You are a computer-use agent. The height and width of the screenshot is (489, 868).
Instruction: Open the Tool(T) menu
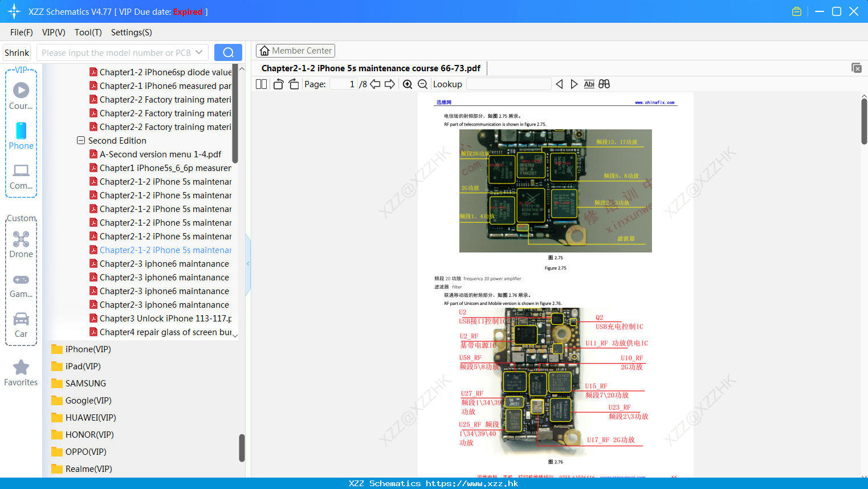(x=88, y=32)
